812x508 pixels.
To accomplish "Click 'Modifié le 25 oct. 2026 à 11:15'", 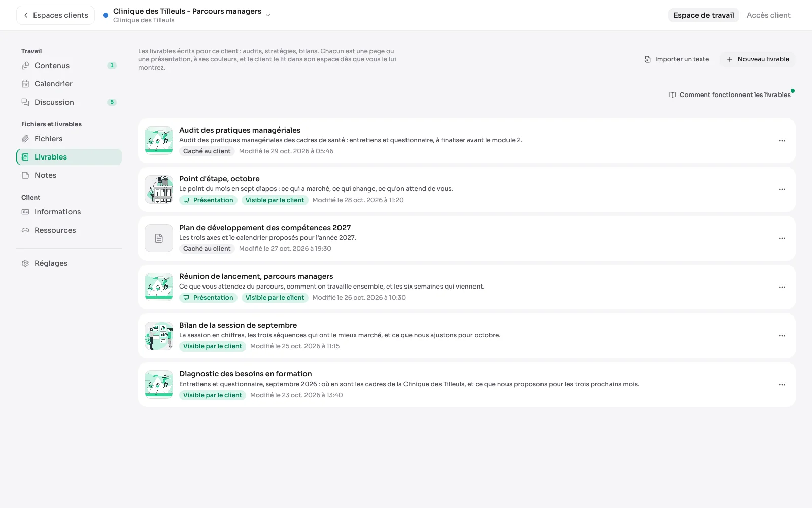I will coord(295,346).
